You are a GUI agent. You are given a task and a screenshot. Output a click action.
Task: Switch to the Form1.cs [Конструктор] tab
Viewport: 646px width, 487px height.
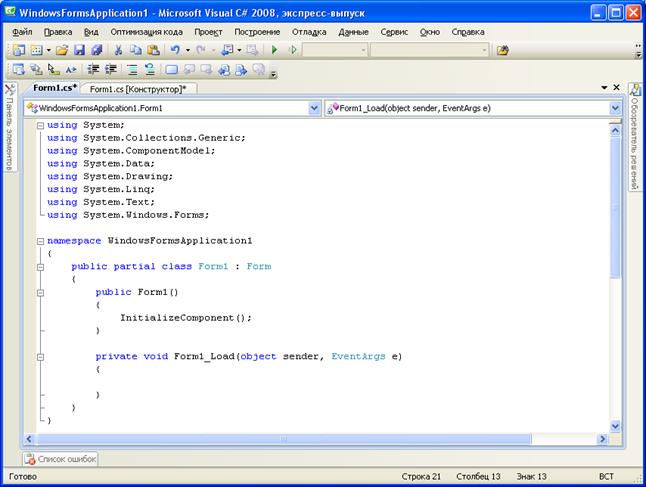click(x=138, y=89)
